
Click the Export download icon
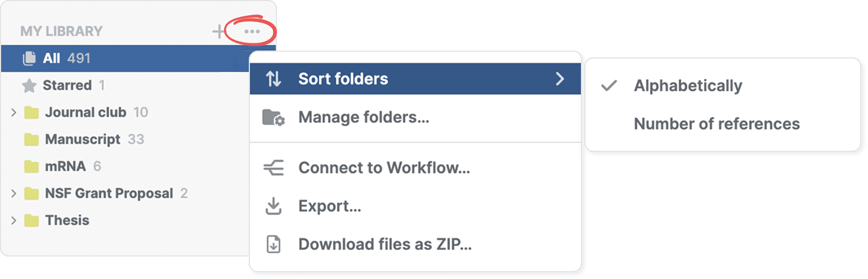point(273,206)
